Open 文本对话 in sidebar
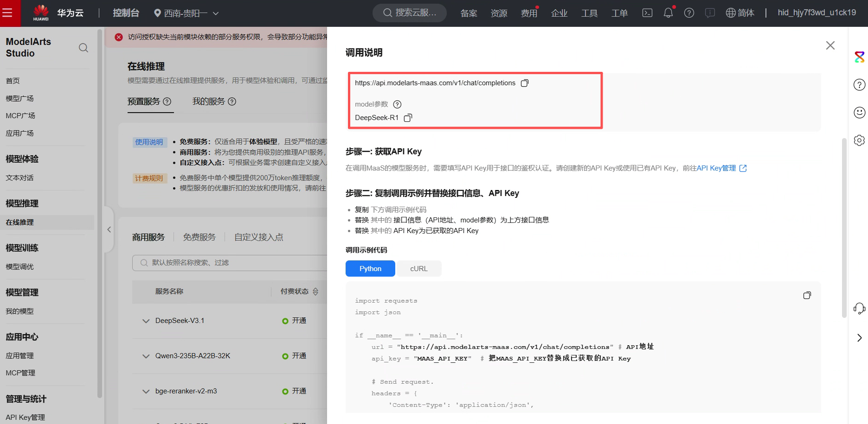This screenshot has width=868, height=424. (19, 178)
